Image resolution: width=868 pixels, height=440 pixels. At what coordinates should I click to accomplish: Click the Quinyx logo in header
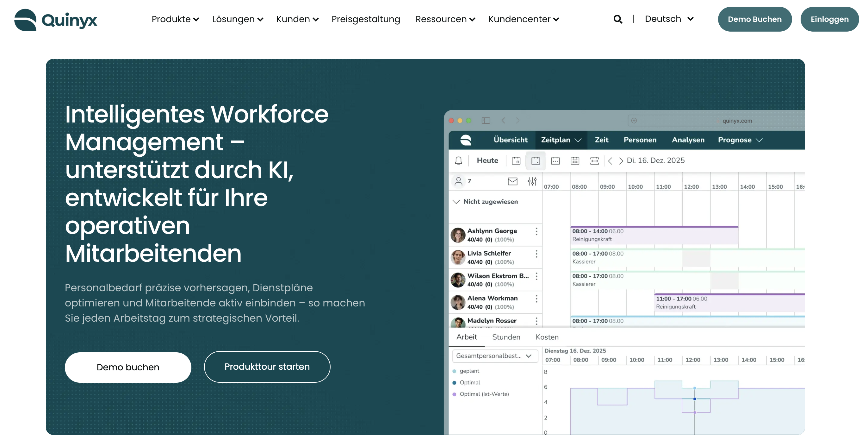pyautogui.click(x=56, y=20)
